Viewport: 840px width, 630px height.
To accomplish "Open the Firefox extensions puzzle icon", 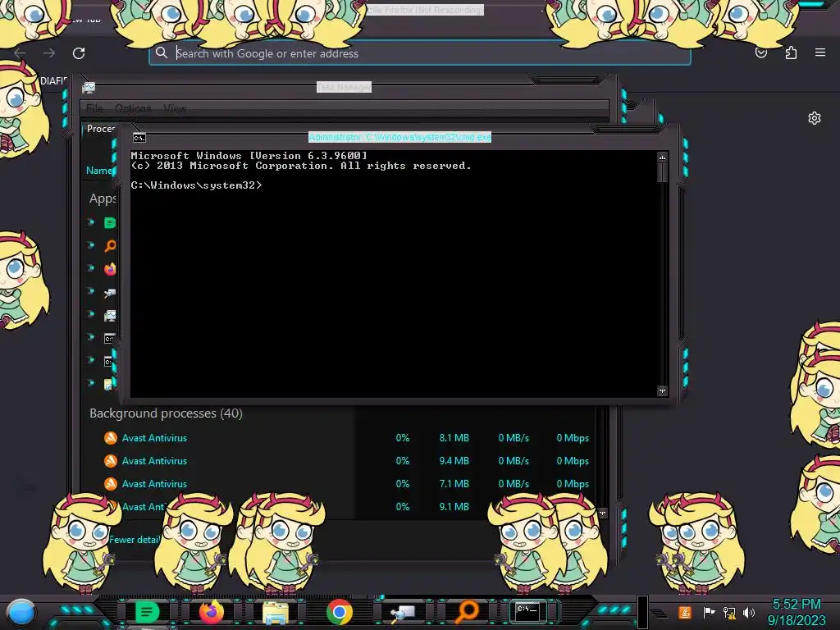I will [791, 52].
